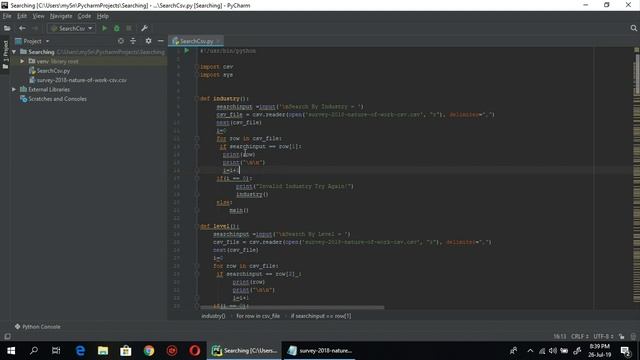Open the Python Console tool window
Image resolution: width=640 pixels, height=360 pixels.
(38, 327)
